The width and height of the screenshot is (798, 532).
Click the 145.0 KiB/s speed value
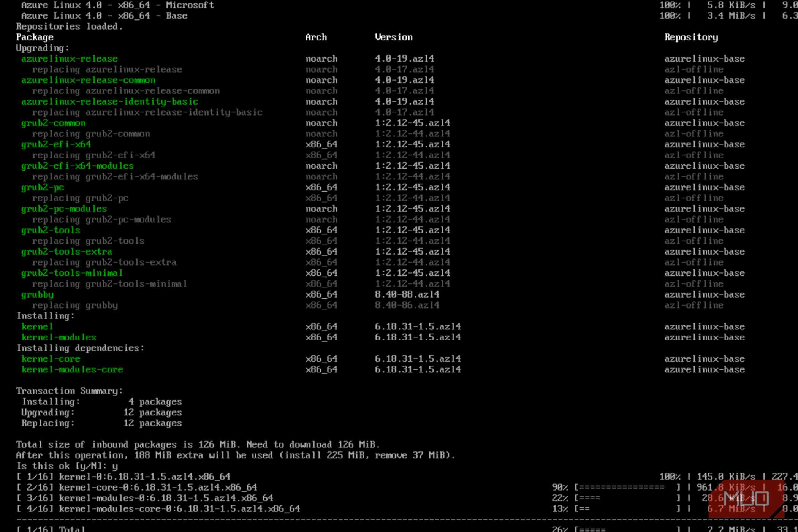pos(726,477)
